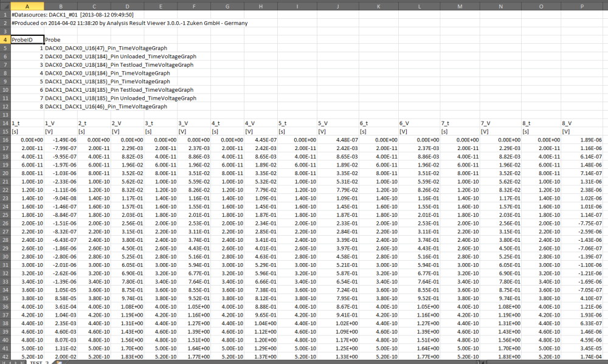Select the '6_V' column label cell

click(420, 123)
